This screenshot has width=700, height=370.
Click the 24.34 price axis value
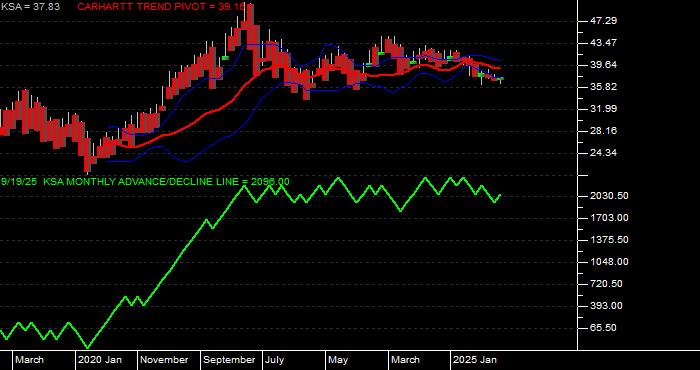click(x=604, y=153)
